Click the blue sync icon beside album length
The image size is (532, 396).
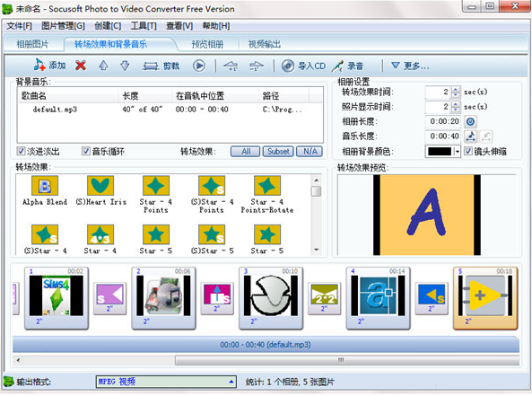tap(470, 121)
